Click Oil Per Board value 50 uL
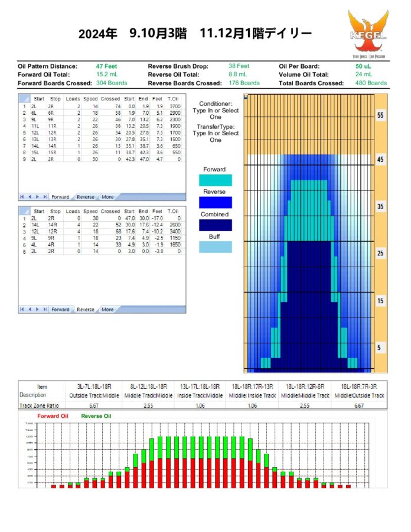411x532 pixels. coord(363,66)
